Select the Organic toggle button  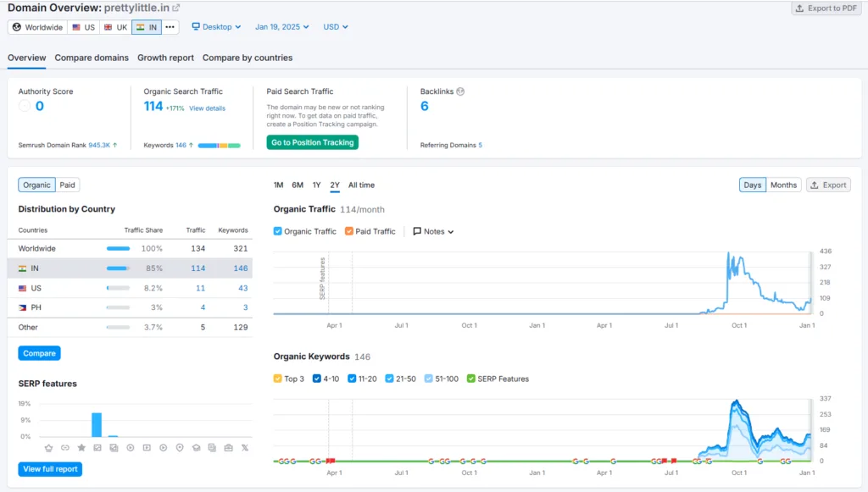pyautogui.click(x=36, y=185)
